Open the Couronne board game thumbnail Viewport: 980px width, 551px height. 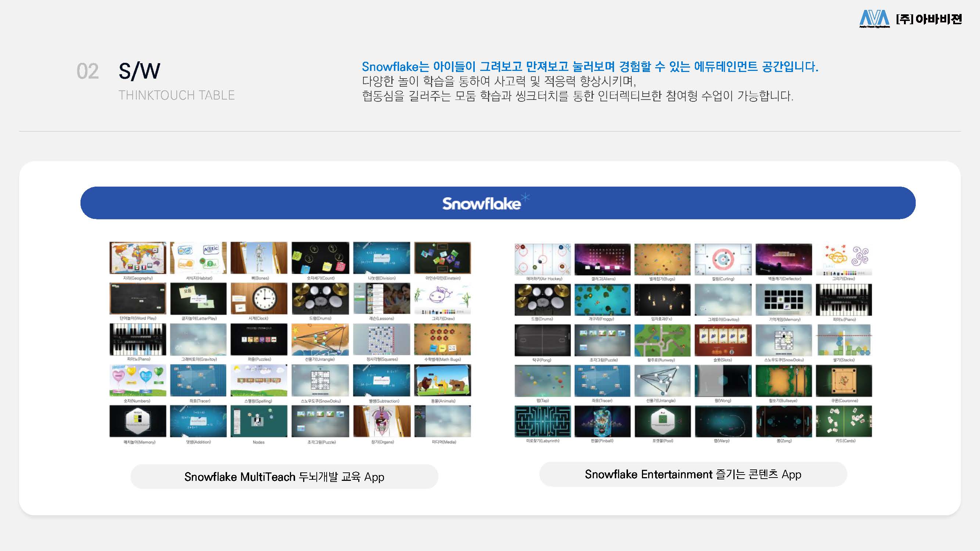[844, 381]
